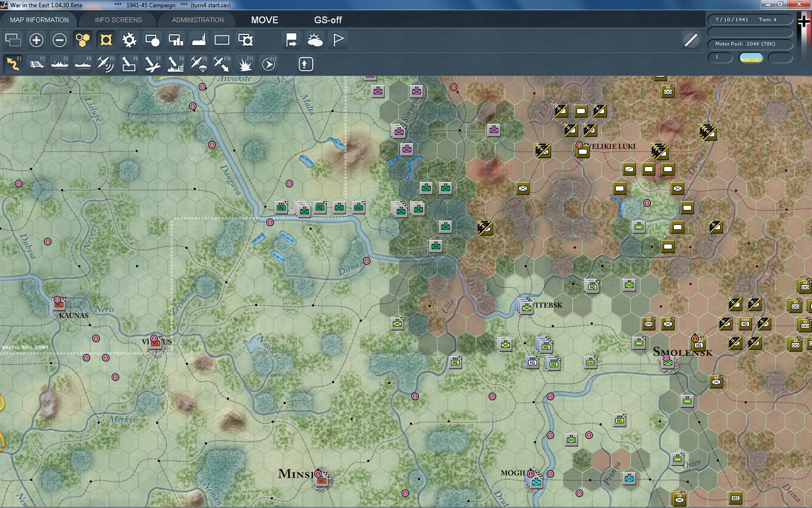The image size is (812, 508).
Task: Select the F5 aircraft with radar waves mode
Action: 106,63
